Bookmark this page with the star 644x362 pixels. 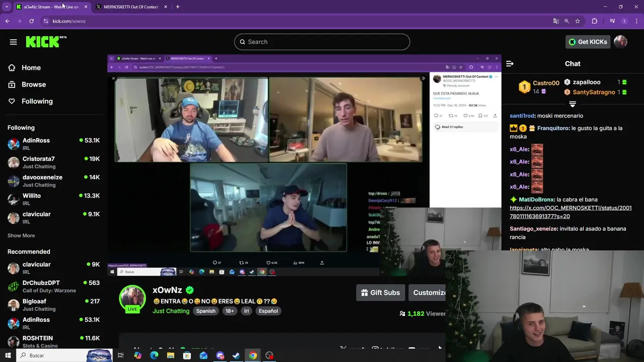pyautogui.click(x=578, y=21)
